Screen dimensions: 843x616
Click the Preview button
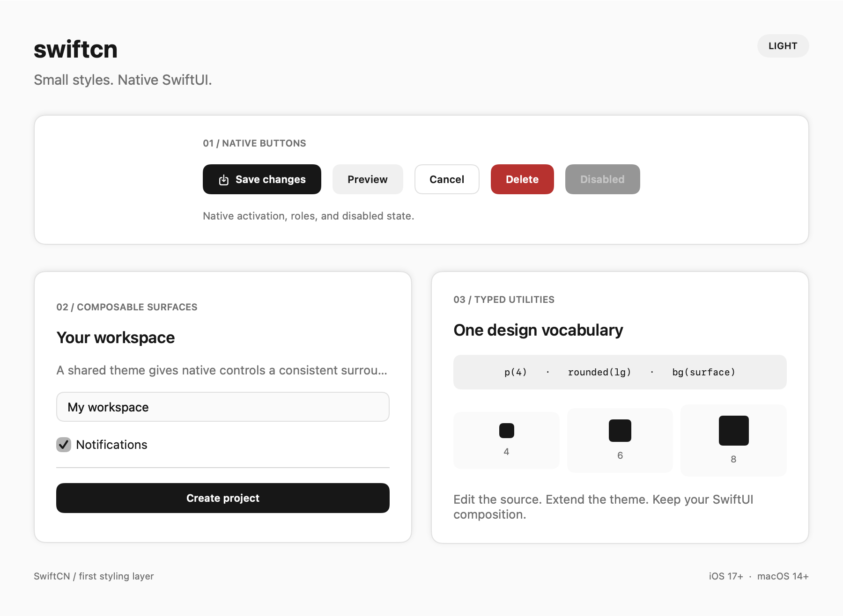pyautogui.click(x=368, y=179)
